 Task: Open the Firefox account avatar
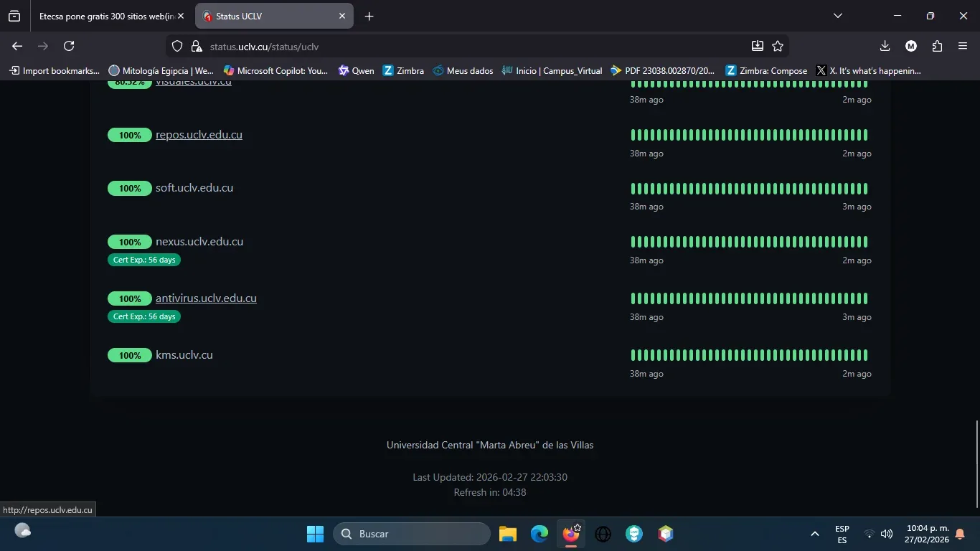tap(911, 46)
